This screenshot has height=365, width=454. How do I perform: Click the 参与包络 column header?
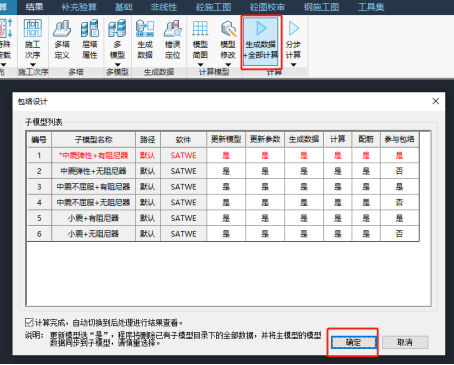(x=399, y=139)
